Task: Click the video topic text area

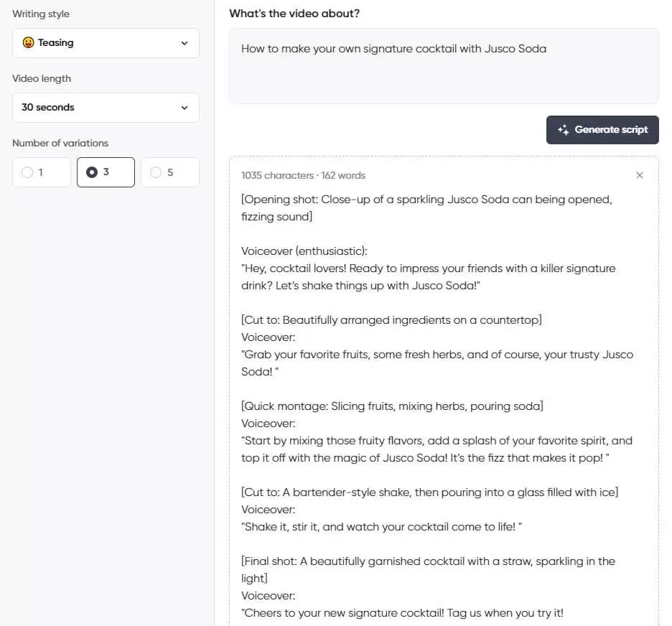Action: click(444, 66)
